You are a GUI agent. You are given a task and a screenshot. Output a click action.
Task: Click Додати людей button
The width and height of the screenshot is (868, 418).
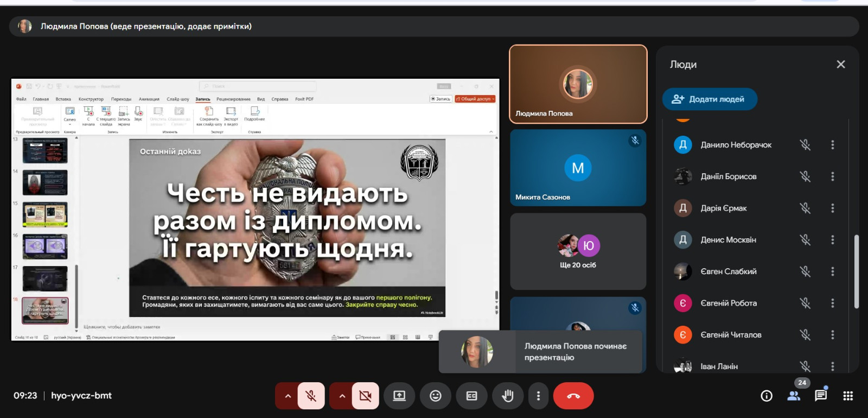tap(710, 99)
